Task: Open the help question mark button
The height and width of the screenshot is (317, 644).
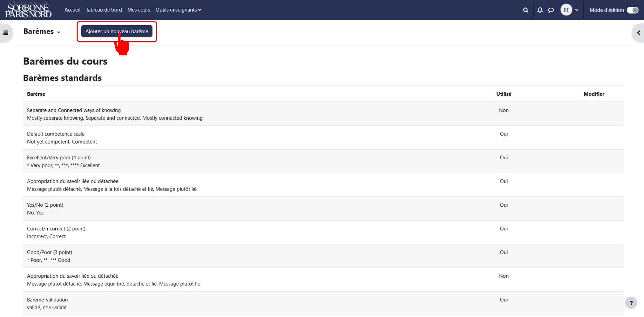Action: click(631, 303)
